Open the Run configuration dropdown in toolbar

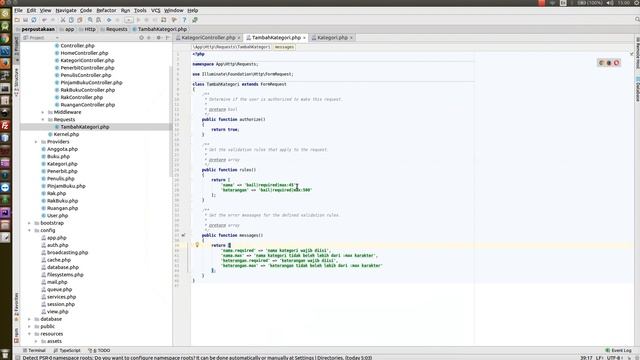[x=129, y=20]
